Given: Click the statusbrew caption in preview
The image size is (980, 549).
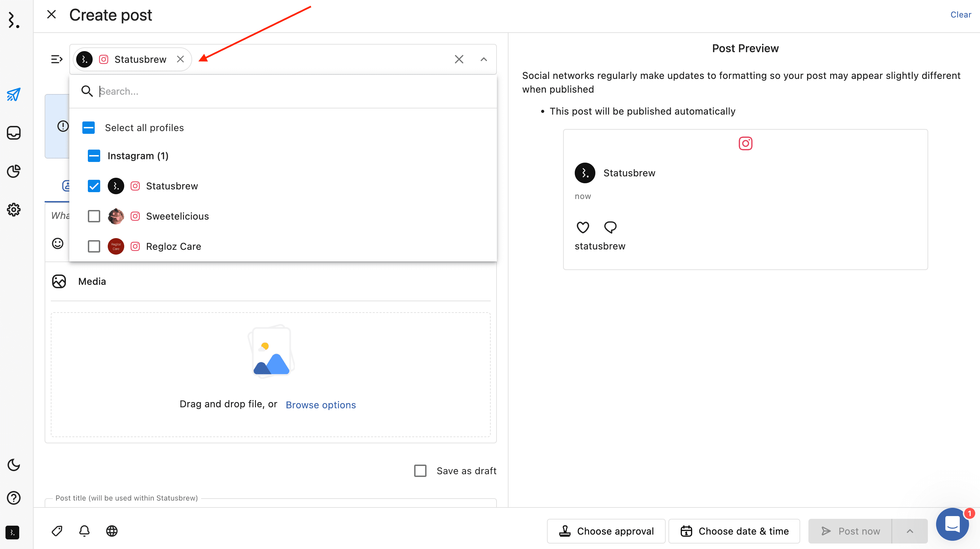Looking at the screenshot, I should [600, 246].
